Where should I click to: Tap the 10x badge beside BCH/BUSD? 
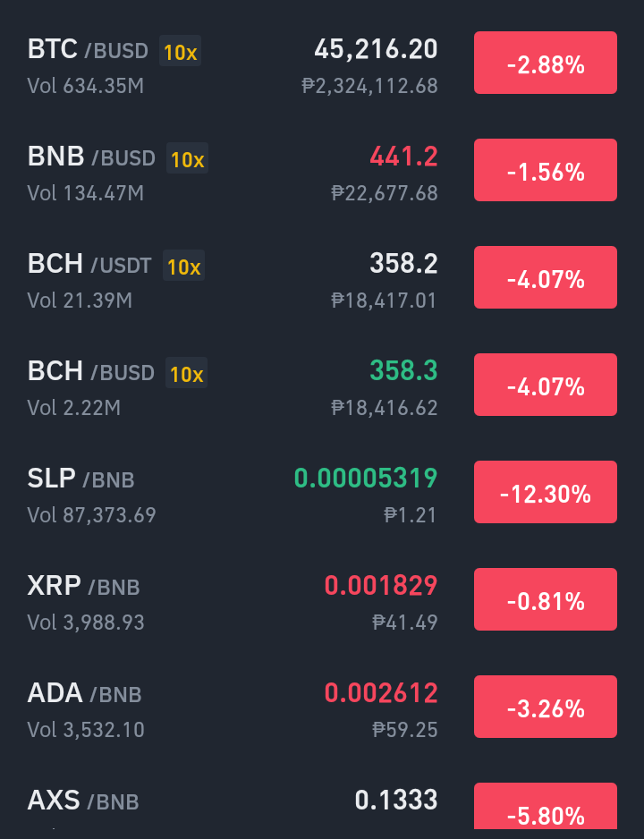tap(186, 373)
